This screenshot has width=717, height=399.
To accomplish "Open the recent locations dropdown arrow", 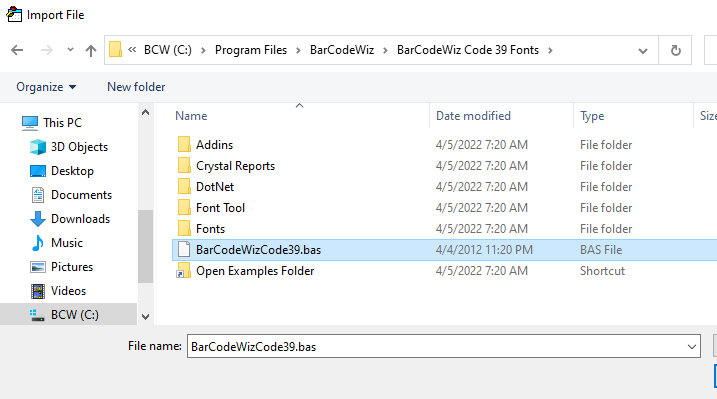I will coord(70,49).
